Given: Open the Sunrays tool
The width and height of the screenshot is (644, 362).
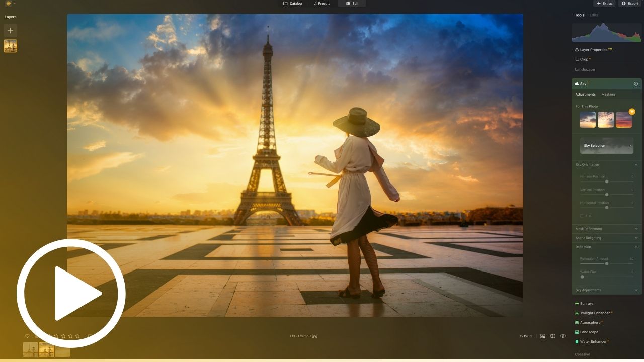Looking at the screenshot, I should [586, 304].
